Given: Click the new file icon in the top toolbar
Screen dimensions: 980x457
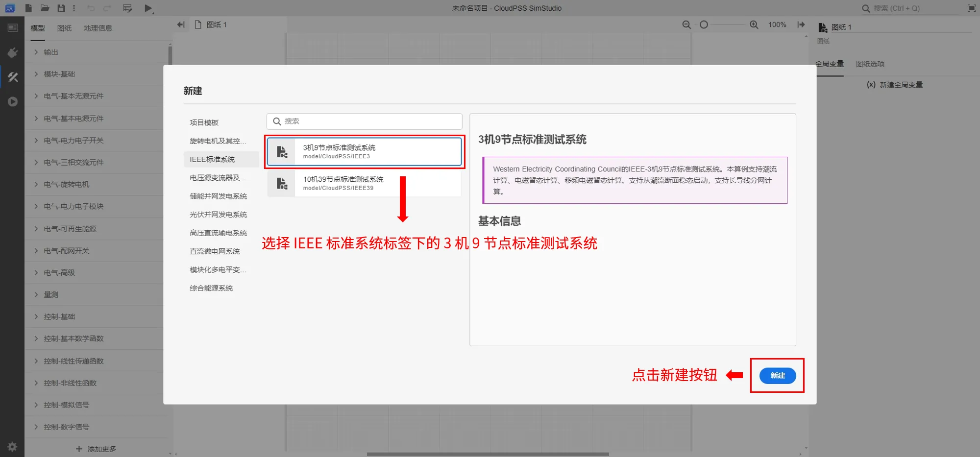Looking at the screenshot, I should point(28,8).
